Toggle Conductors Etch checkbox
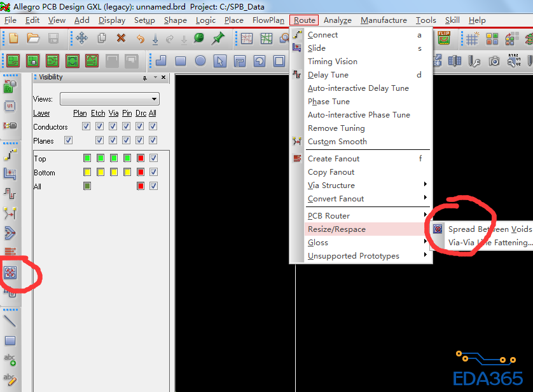The image size is (533, 392). pos(99,126)
